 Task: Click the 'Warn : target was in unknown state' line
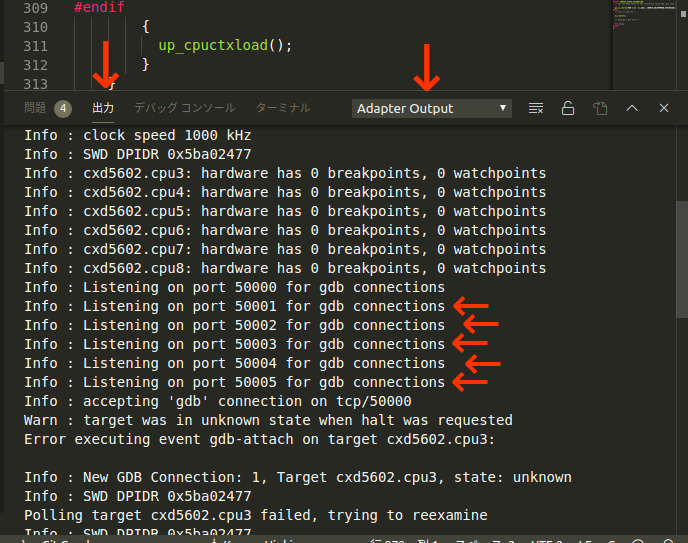[268, 420]
